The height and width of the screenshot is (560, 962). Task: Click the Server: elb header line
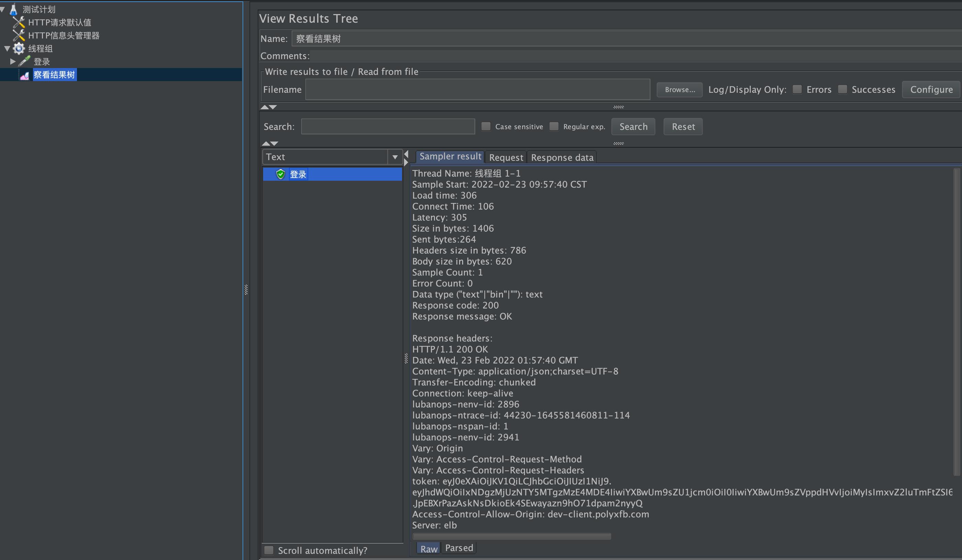pos(434,525)
